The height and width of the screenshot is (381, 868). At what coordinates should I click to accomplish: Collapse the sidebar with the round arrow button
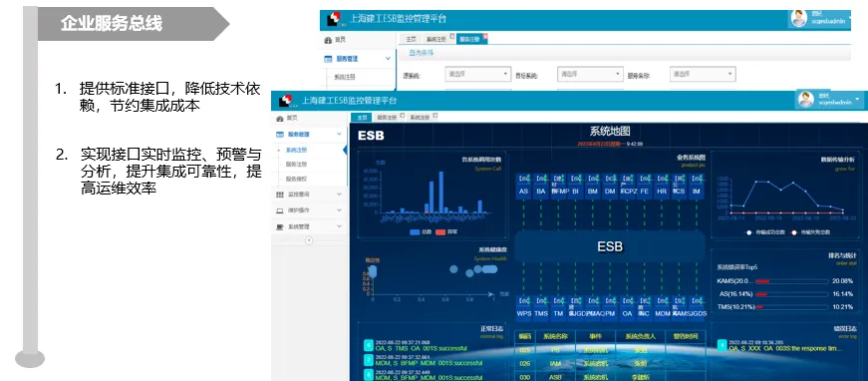(x=309, y=240)
